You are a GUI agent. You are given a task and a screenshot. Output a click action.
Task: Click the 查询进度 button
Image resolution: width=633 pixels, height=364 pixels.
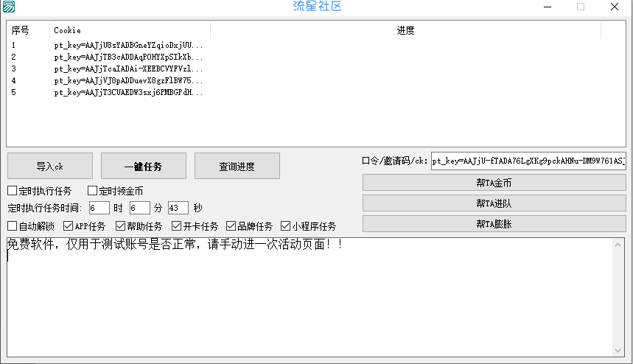[237, 166]
